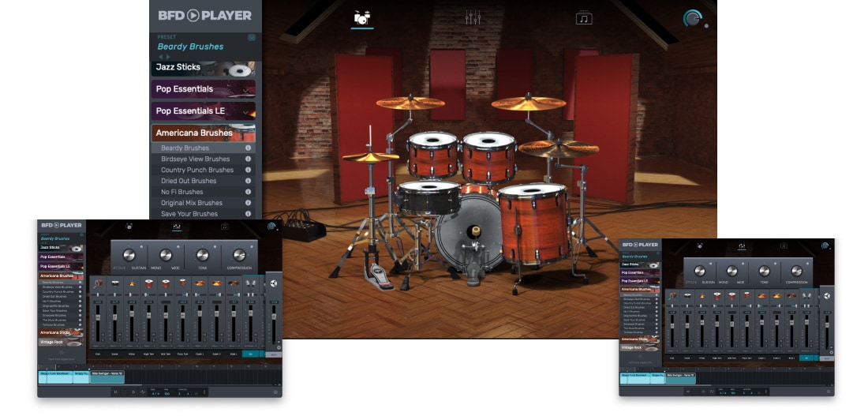Select Kick channel icon in left mixer window
The image size is (868, 416).
coord(98,283)
